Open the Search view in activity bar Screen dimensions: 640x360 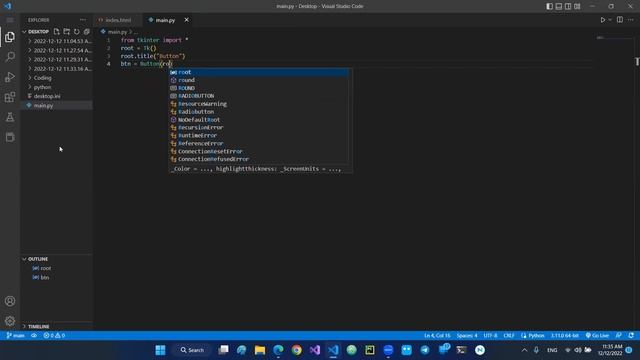(10, 57)
